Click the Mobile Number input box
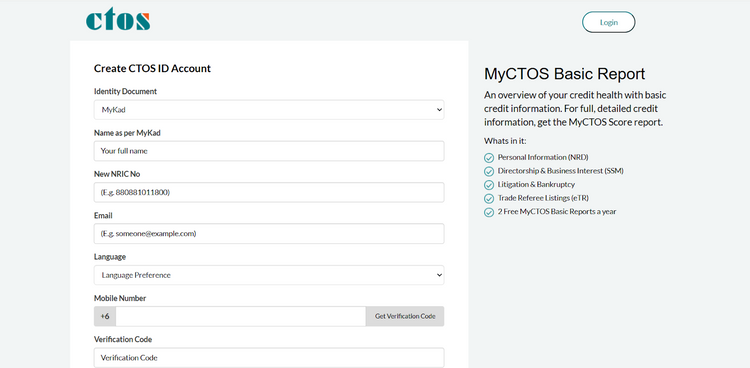The width and height of the screenshot is (750, 368). [241, 316]
